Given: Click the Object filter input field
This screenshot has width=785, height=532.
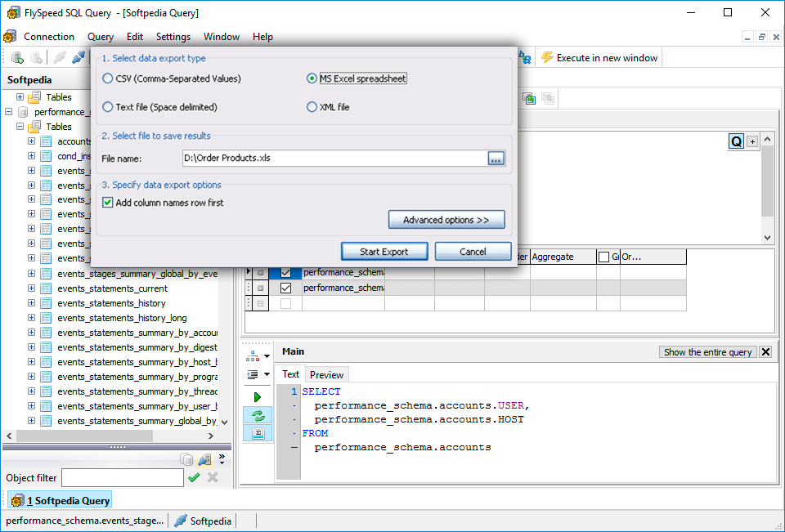Looking at the screenshot, I should point(123,477).
